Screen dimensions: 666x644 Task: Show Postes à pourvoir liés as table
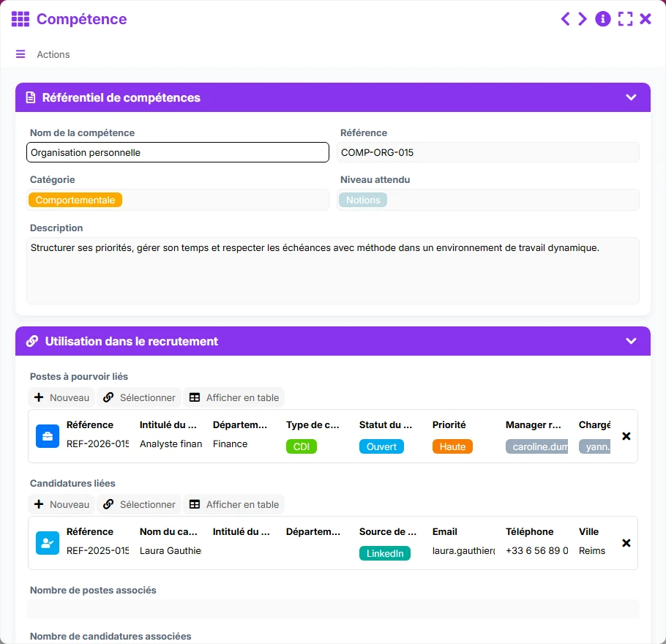click(x=234, y=397)
